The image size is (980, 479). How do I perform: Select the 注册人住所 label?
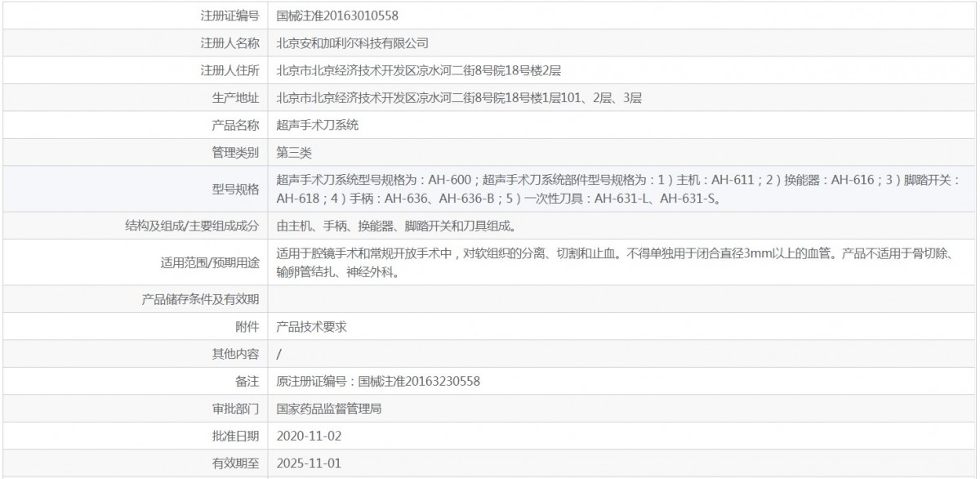pyautogui.click(x=229, y=70)
